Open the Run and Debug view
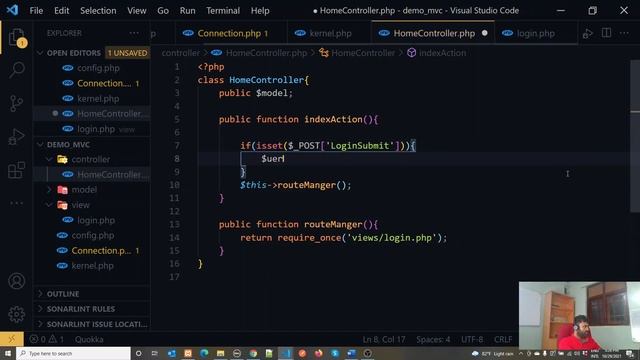 click(17, 137)
